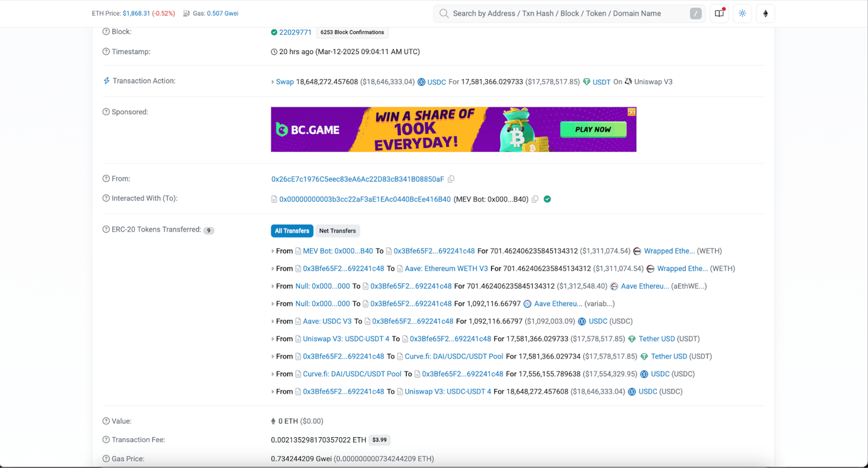The image size is (868, 468).
Task: Open the Aave: Ethereum WETH V3 link
Action: point(446,268)
